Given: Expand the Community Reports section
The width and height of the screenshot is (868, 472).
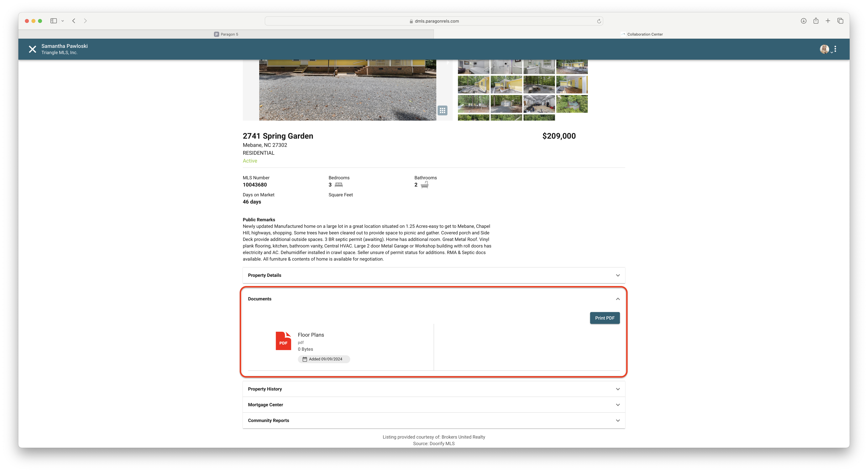Looking at the screenshot, I should pos(434,420).
